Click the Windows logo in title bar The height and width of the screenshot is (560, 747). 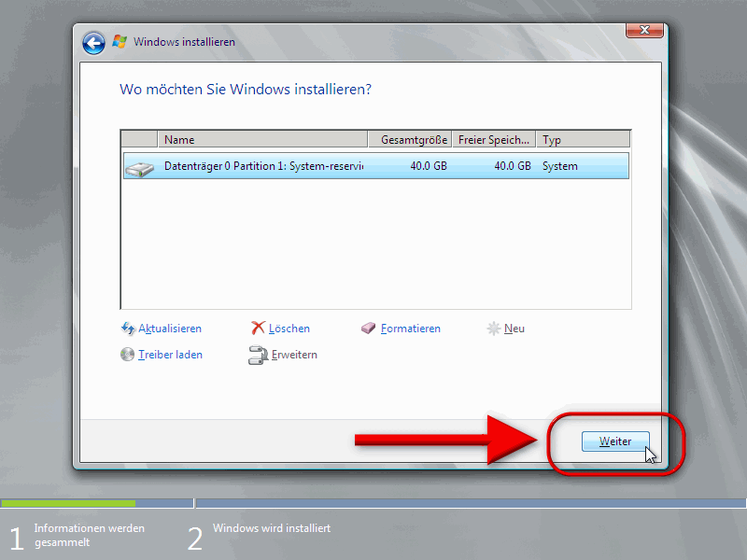[x=120, y=42]
